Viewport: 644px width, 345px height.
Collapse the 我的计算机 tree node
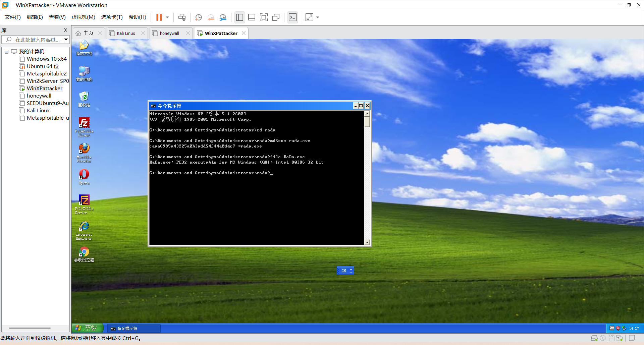point(6,52)
